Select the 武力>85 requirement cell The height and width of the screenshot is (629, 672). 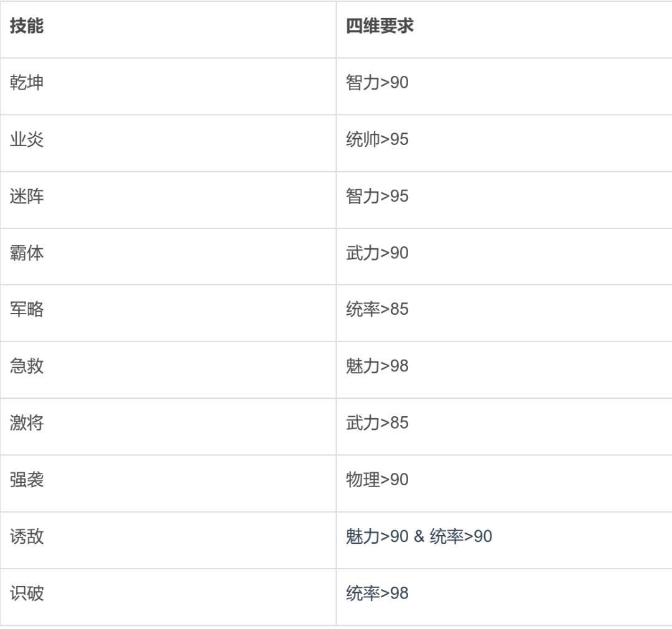pos(377,423)
